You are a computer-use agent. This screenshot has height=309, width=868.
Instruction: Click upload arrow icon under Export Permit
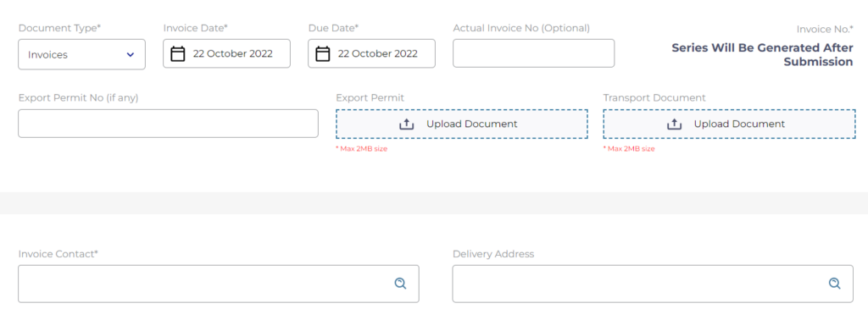406,124
